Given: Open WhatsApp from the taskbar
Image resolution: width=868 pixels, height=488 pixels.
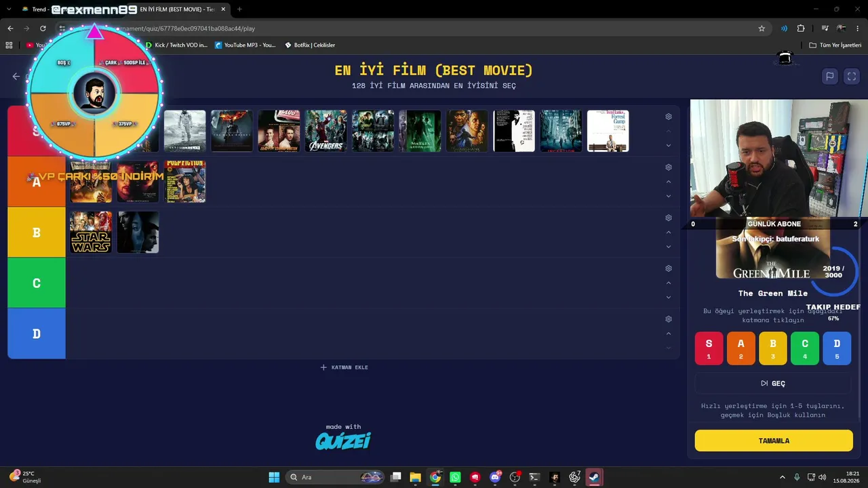Looking at the screenshot, I should (x=455, y=477).
